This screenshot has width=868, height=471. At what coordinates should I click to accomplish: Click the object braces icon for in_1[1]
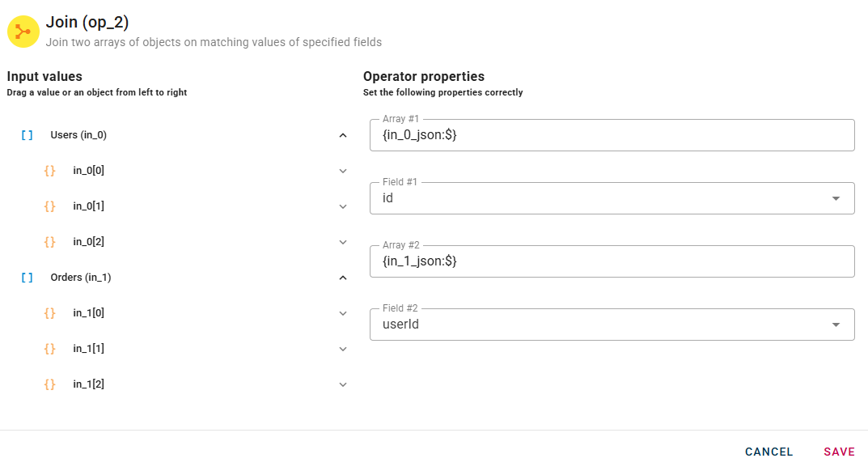pos(50,349)
